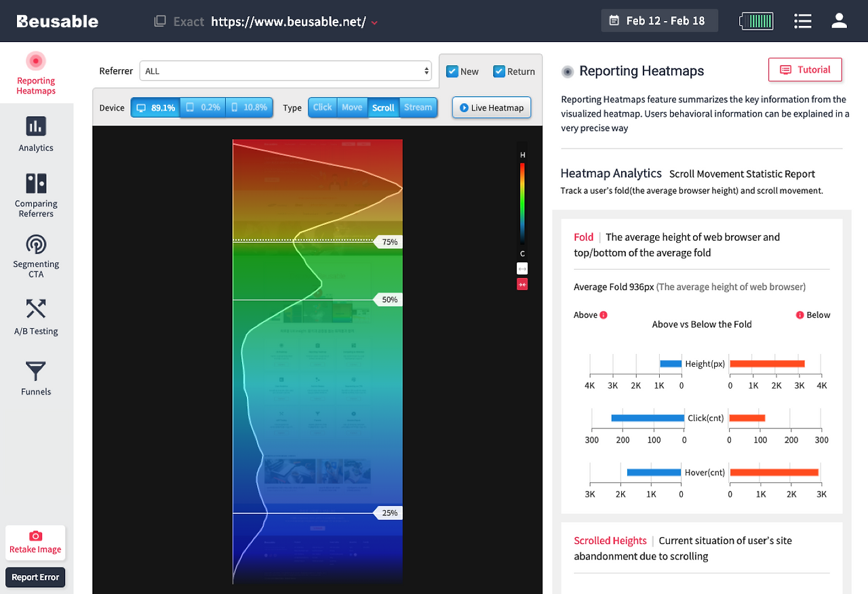The image size is (868, 594).
Task: Click the copy-page icon beside Exact
Action: pos(160,21)
